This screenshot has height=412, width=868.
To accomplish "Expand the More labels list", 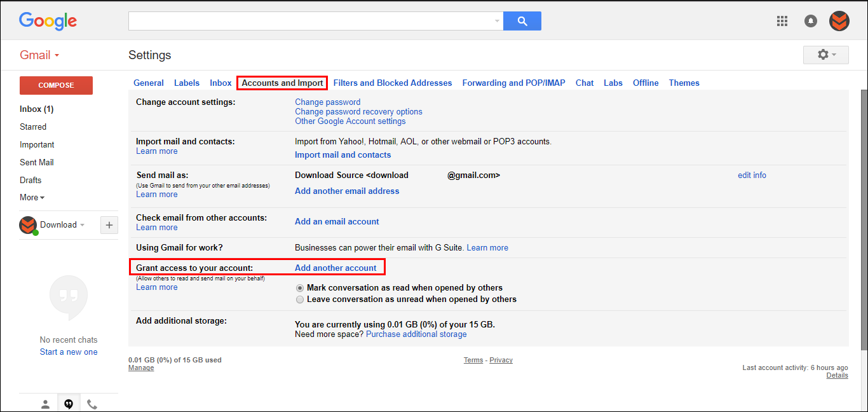I will point(32,198).
